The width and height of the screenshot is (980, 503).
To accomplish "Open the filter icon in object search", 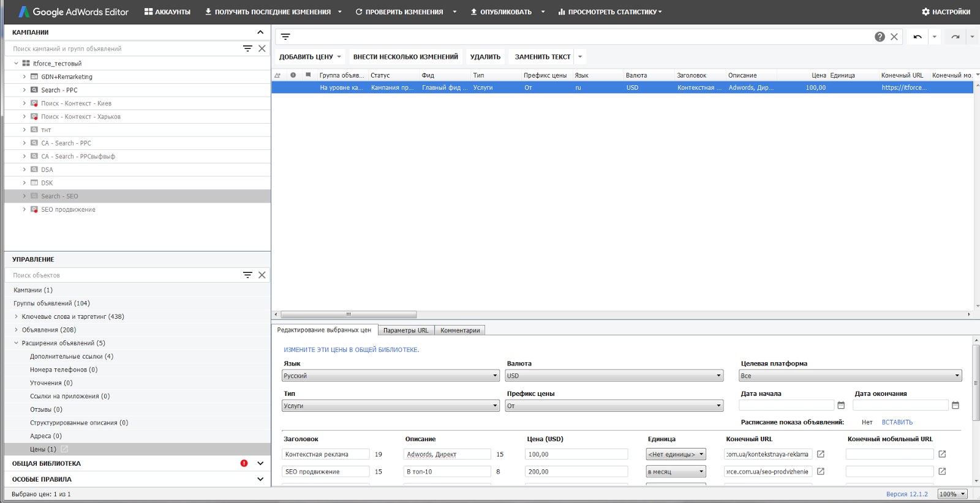I will 247,275.
